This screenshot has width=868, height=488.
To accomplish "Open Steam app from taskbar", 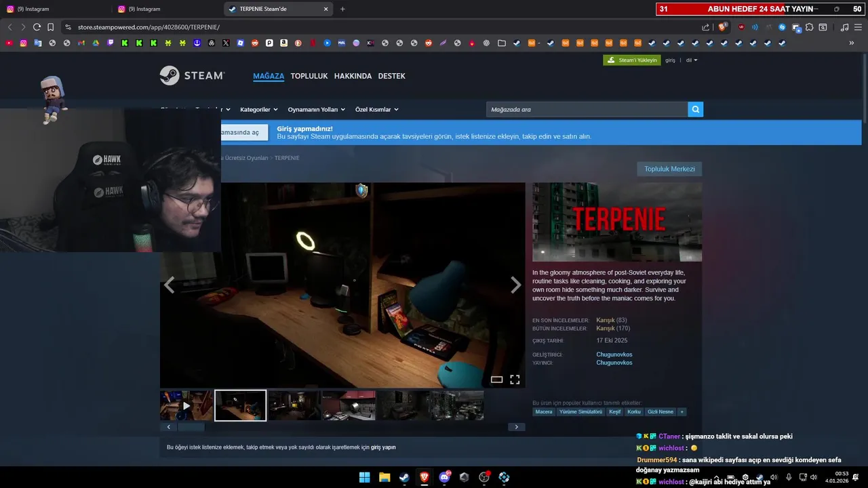I will click(x=404, y=477).
